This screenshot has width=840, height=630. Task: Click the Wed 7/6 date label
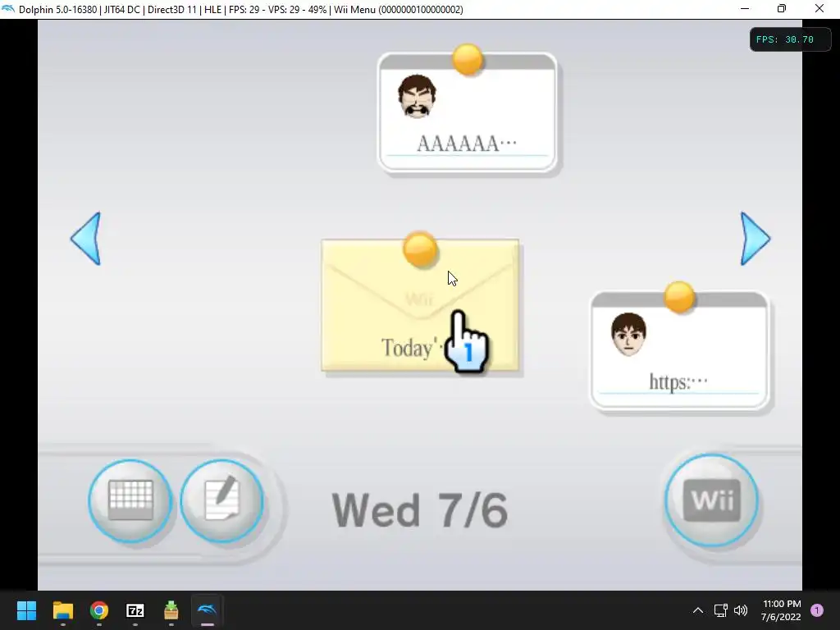click(x=419, y=510)
